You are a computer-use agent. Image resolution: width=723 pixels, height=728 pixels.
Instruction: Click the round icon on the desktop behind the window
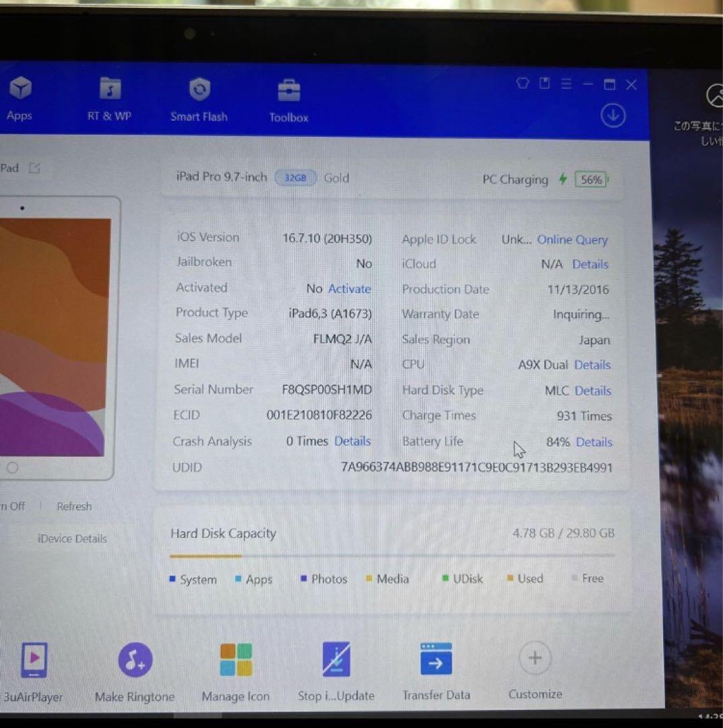(715, 96)
